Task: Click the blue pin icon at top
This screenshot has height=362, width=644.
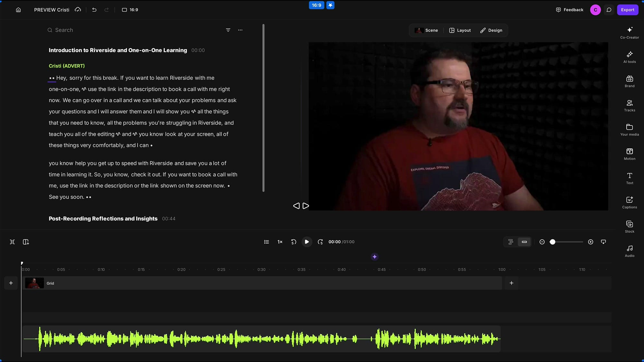Action: click(330, 5)
